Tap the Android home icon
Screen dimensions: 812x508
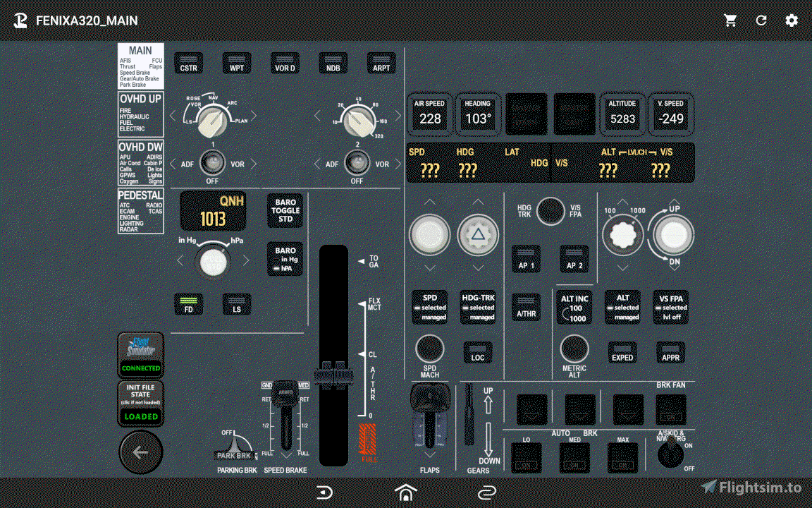click(405, 491)
